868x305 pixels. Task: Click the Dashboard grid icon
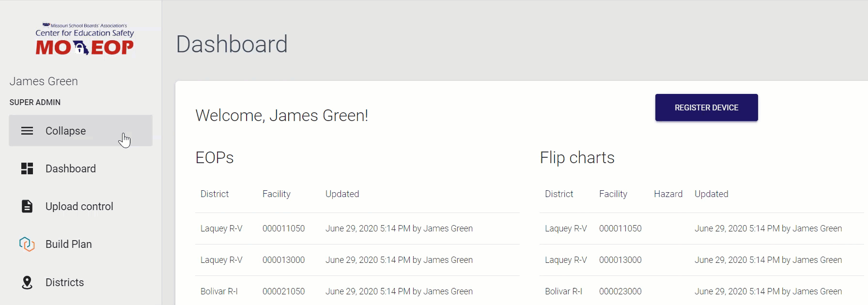pyautogui.click(x=27, y=168)
